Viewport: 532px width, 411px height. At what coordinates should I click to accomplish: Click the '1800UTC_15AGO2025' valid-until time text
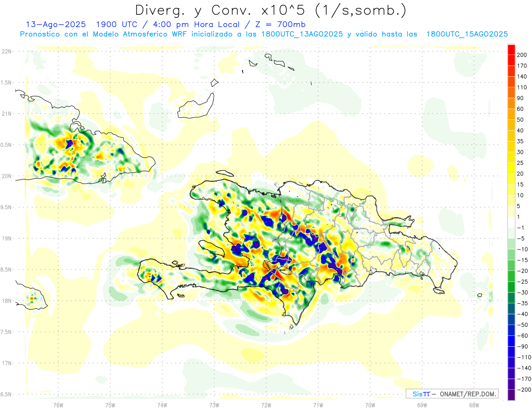point(467,34)
